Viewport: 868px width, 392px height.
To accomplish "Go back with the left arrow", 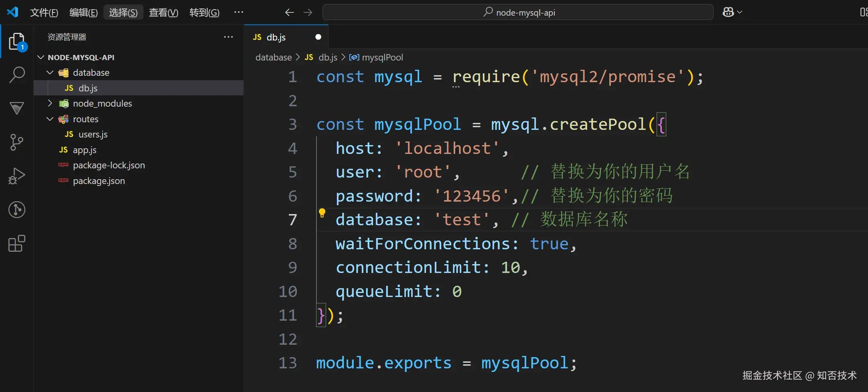I will click(289, 12).
